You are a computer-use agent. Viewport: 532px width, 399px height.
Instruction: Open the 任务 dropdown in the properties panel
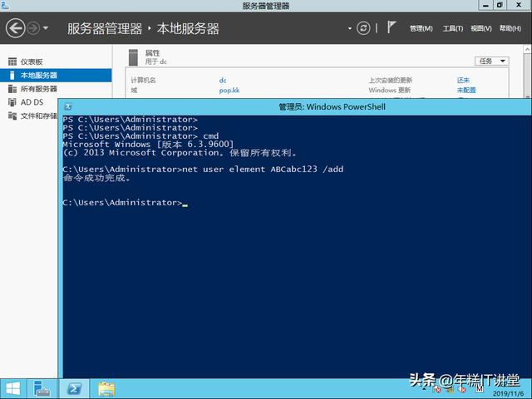491,61
